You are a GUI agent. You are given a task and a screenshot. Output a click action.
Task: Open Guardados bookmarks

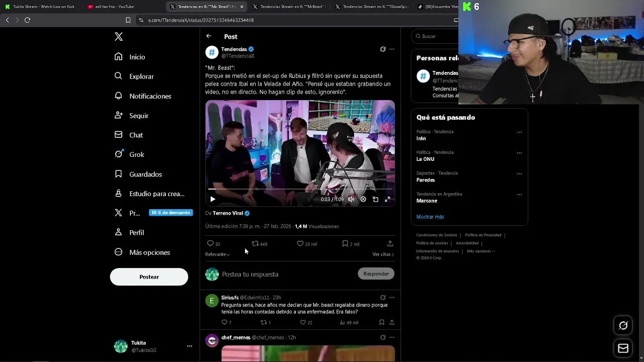(x=138, y=174)
